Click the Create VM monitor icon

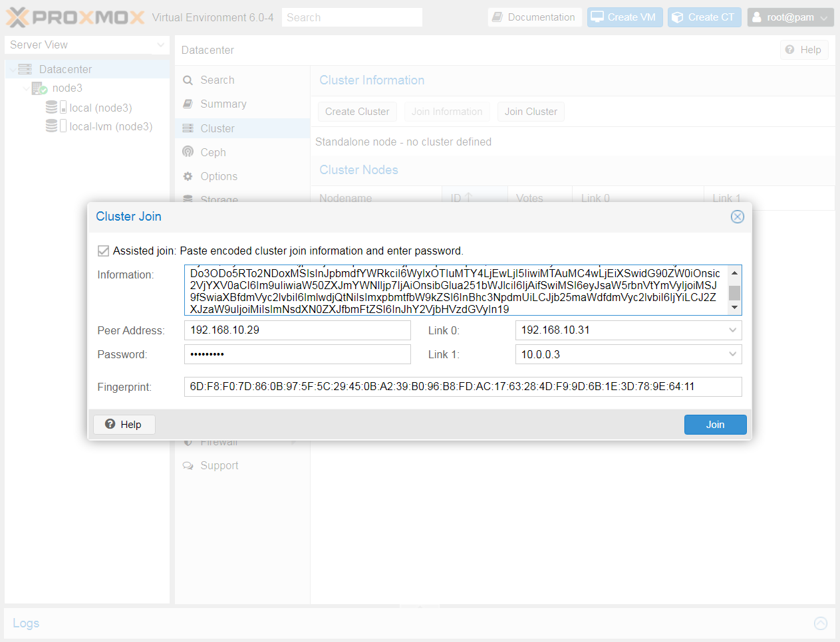tap(597, 17)
